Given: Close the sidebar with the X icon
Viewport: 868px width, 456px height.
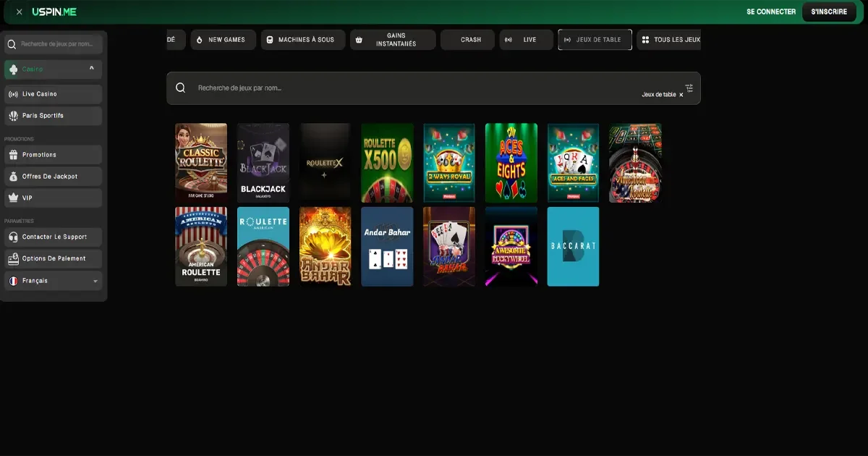Looking at the screenshot, I should click(x=19, y=12).
